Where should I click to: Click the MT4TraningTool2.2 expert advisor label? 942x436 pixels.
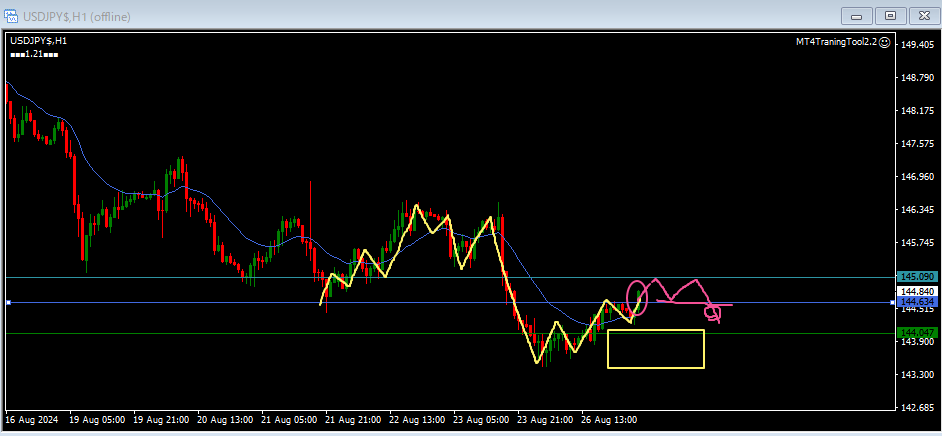point(835,42)
